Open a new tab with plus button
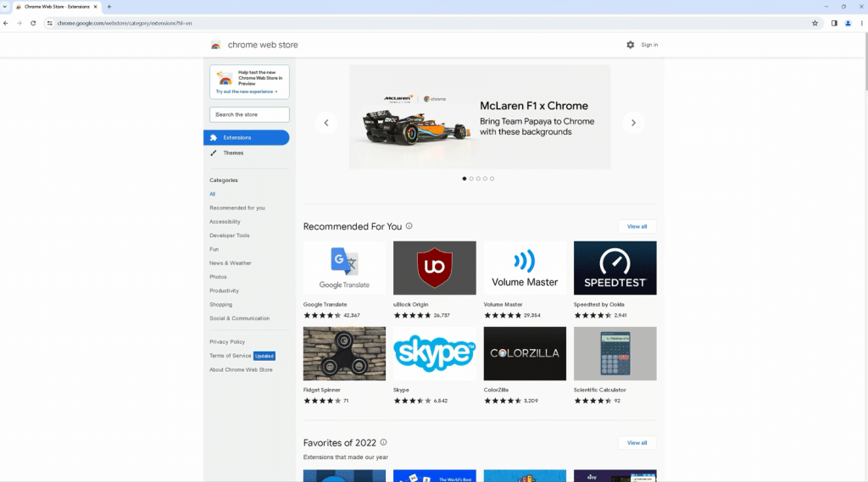Image resolution: width=868 pixels, height=482 pixels. 109,7
